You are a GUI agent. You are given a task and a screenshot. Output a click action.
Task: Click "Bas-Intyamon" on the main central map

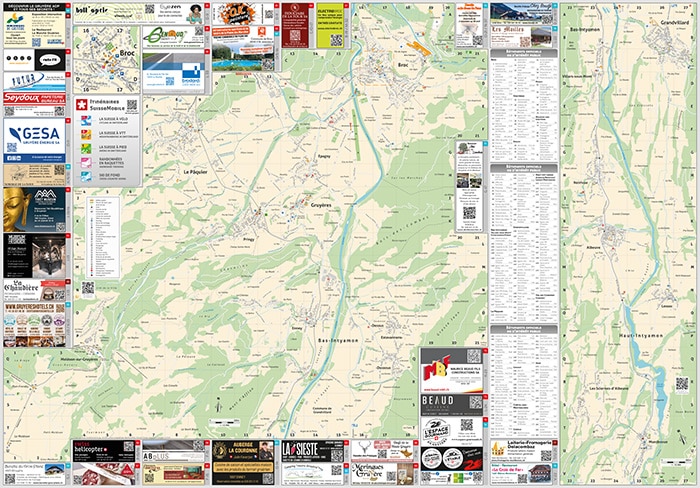pos(338,341)
